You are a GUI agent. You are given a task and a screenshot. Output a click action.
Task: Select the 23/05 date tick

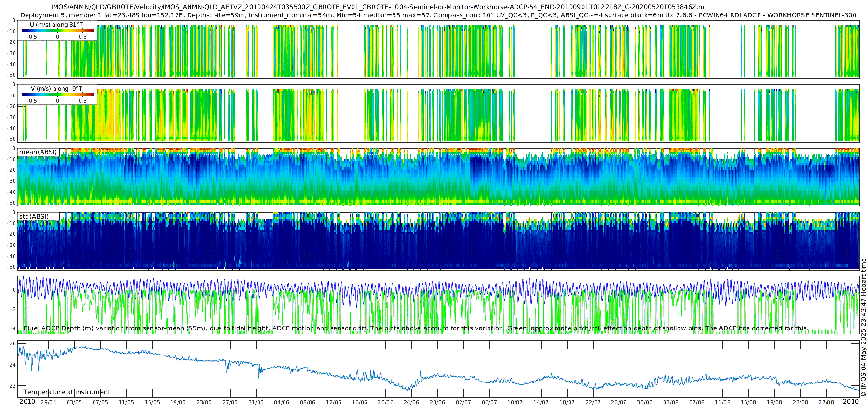tap(204, 402)
